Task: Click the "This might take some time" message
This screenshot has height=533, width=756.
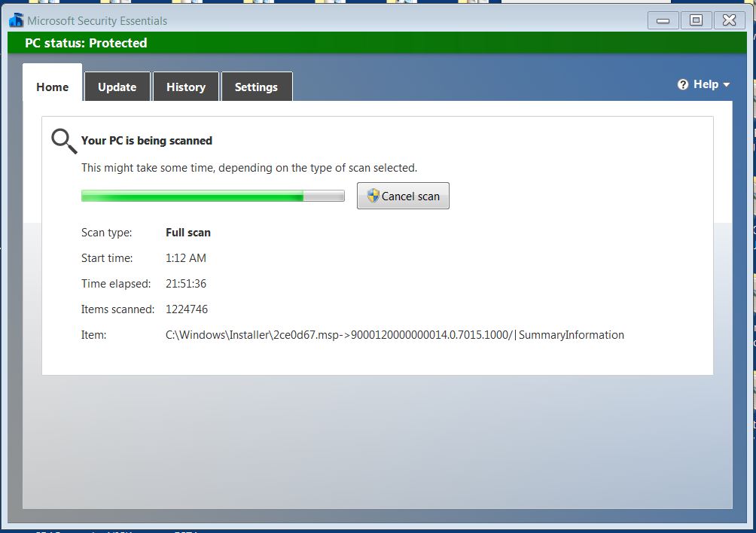Action: point(249,168)
